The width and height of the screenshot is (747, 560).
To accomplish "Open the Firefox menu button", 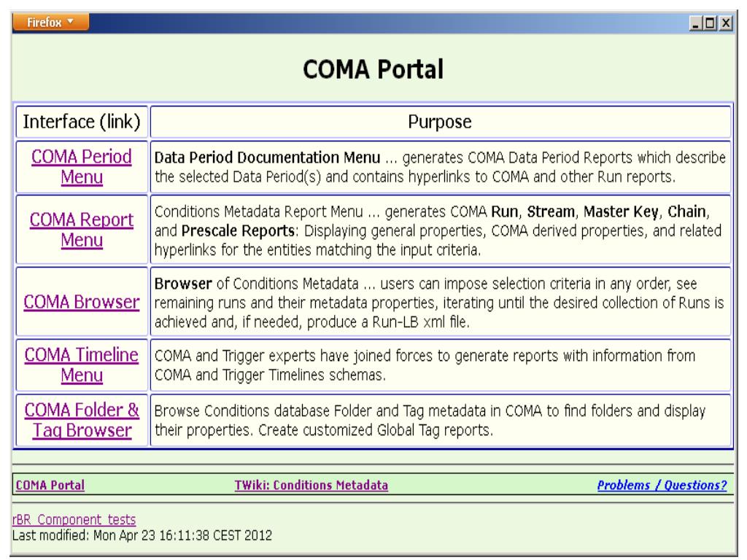I will [x=50, y=22].
